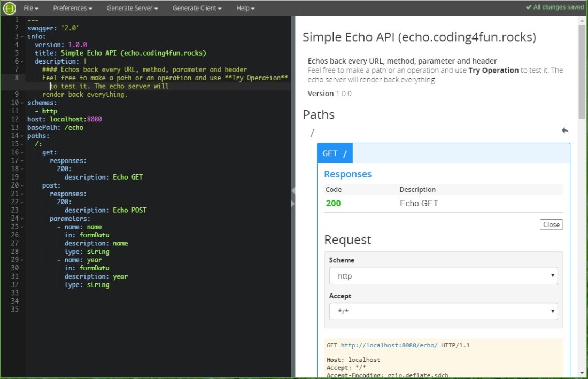
Task: Click the preview scrollbar up arrow
Action: 582,20
